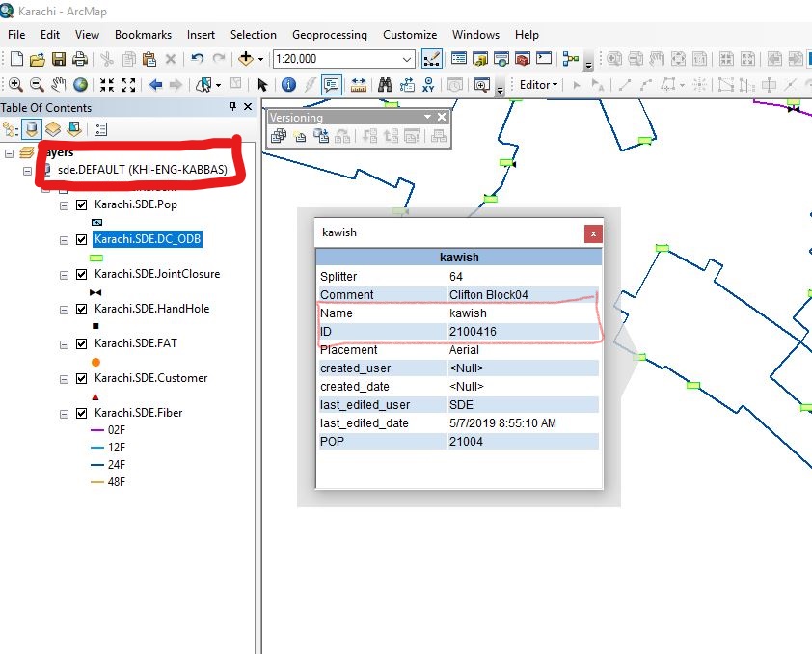Screen dimensions: 812x654
Task: Save the map with the Save icon
Action: pyautogui.click(x=58, y=59)
